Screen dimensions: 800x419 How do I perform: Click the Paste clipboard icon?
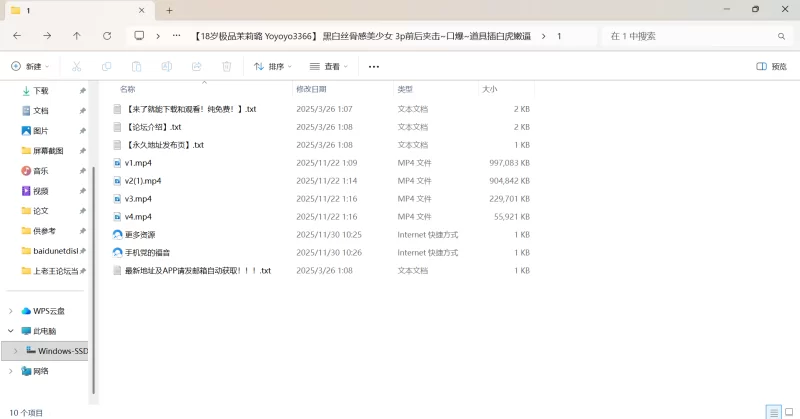[136, 66]
